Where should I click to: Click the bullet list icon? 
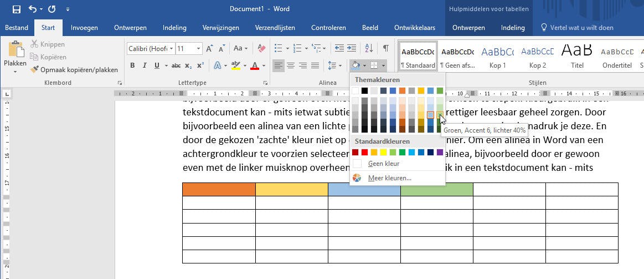[279, 48]
